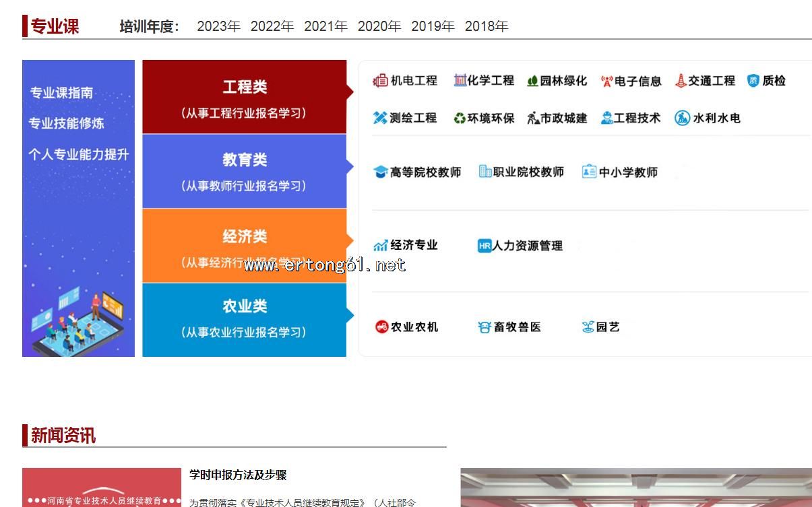Screen dimensions: 812x507
Task: Click the 质检 shield icon
Action: point(753,81)
